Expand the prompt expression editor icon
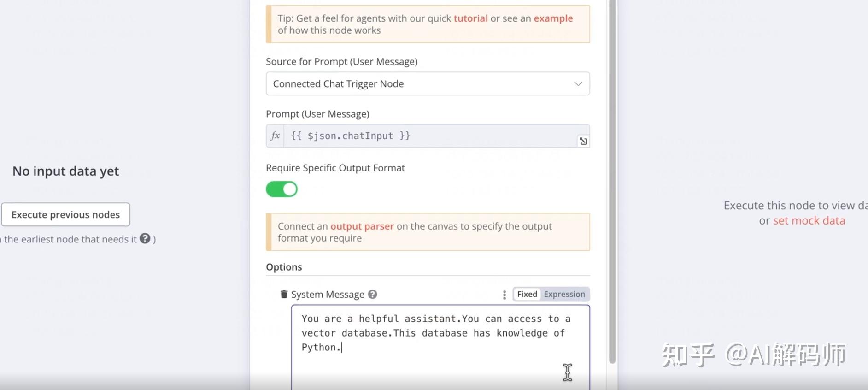 (x=583, y=141)
